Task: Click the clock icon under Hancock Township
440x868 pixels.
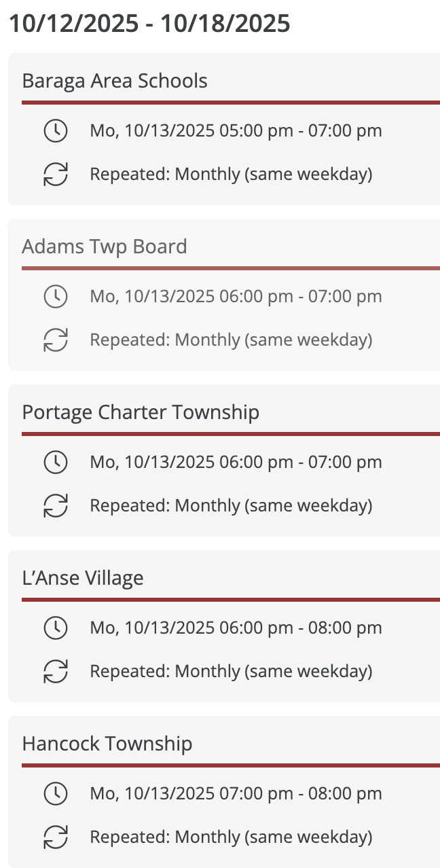Action: [x=56, y=793]
